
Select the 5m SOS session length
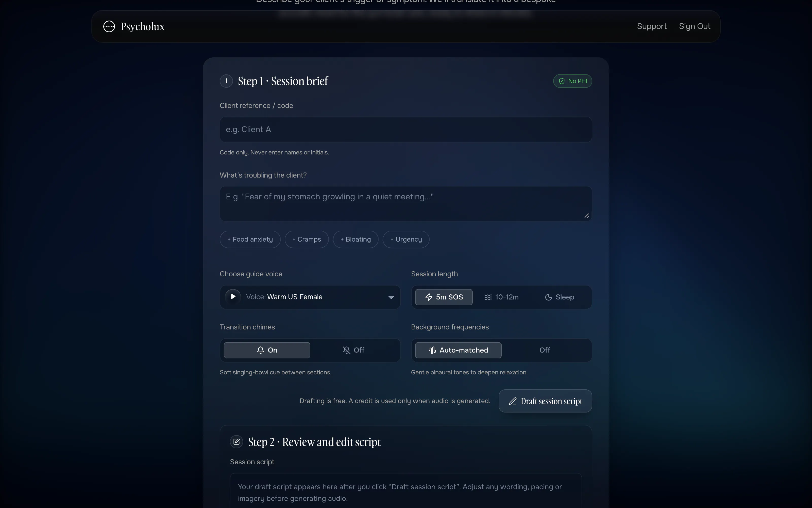point(444,297)
